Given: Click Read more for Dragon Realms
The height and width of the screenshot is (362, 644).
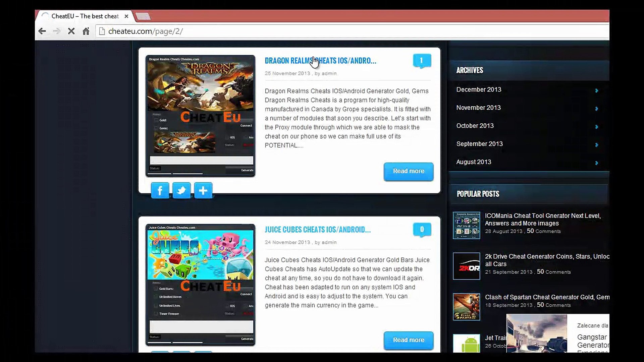Looking at the screenshot, I should (408, 171).
